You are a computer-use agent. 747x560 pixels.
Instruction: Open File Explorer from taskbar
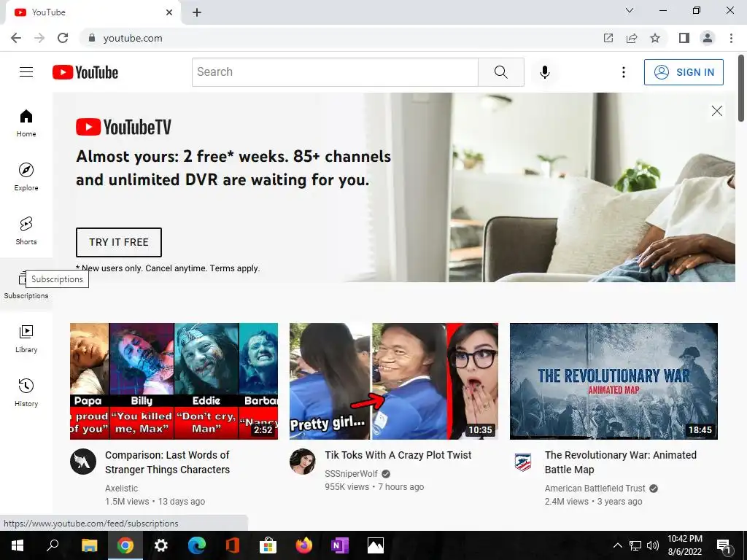coord(89,545)
